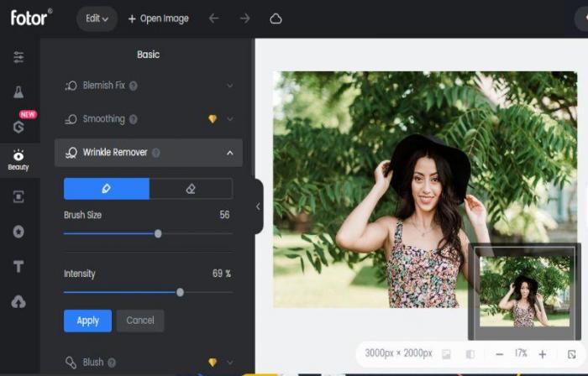Open the cloud upload sidebar tool
This screenshot has width=588, height=376.
18,301
